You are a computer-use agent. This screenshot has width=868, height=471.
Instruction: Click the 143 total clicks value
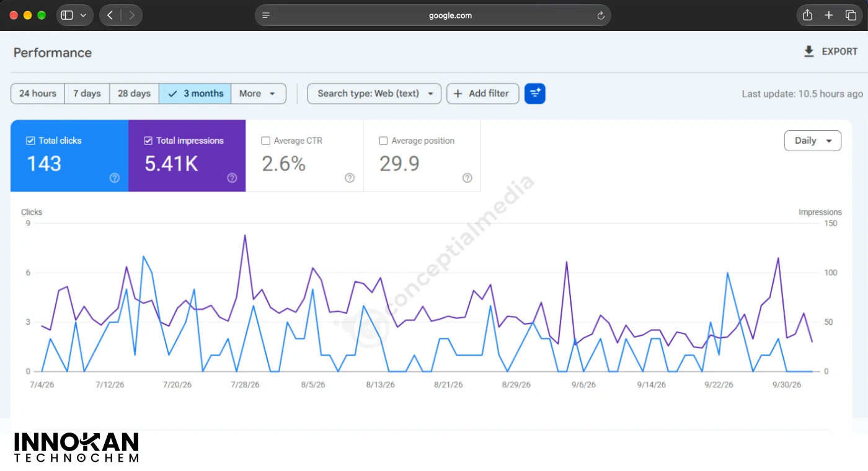(x=44, y=164)
